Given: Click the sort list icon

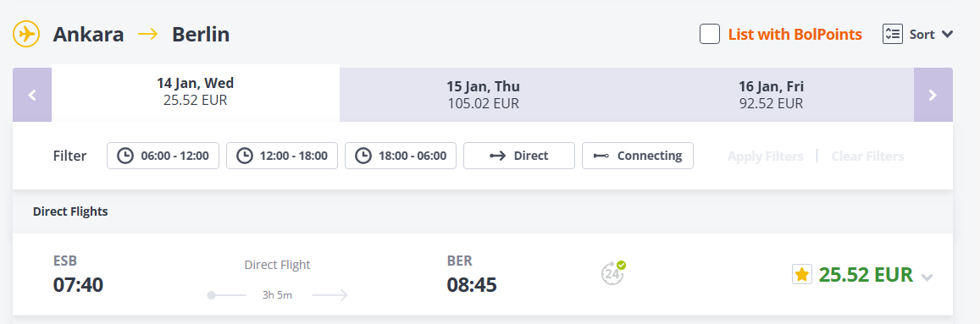Looking at the screenshot, I should 893,34.
